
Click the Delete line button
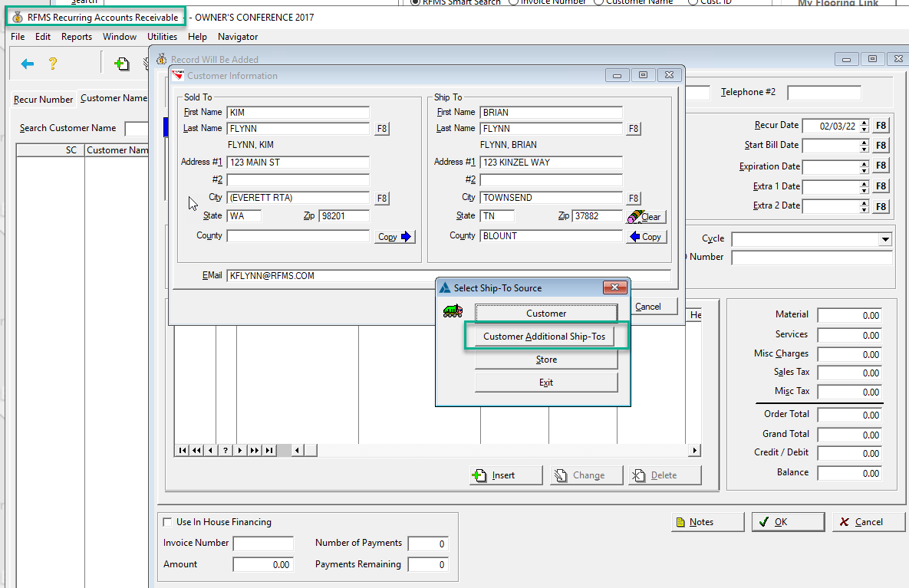(664, 475)
